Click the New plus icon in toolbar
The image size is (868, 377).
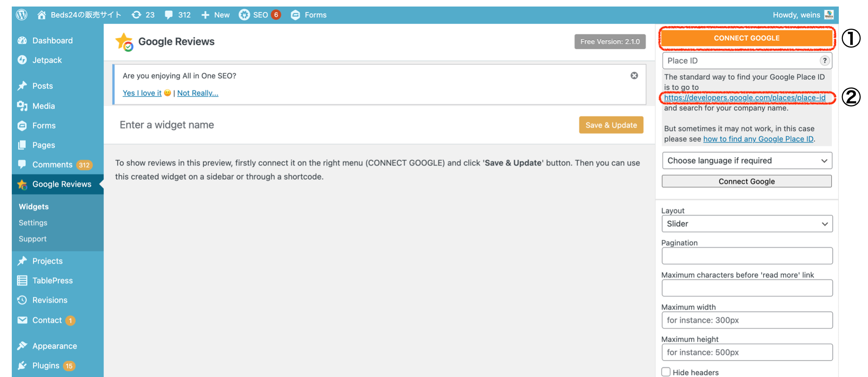(x=205, y=15)
